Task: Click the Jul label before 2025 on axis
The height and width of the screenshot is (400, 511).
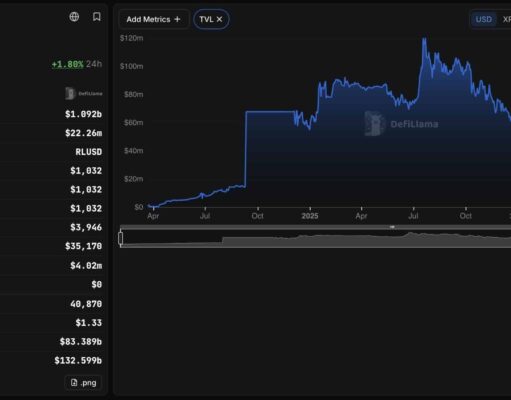Action: [x=205, y=216]
